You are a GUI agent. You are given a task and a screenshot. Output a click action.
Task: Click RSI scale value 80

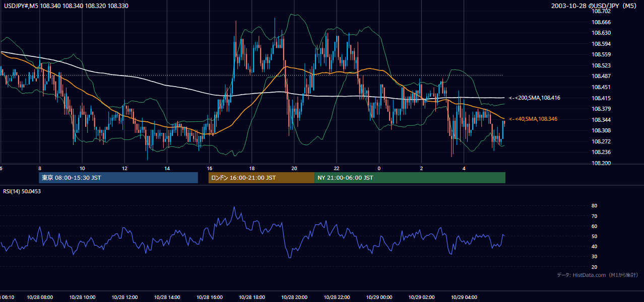coord(595,206)
